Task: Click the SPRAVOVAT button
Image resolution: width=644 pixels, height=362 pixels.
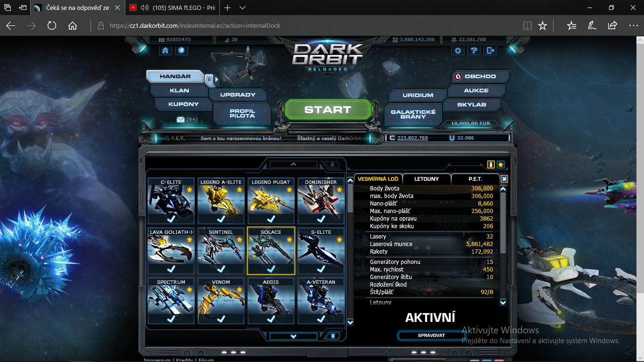Action: coord(431,336)
